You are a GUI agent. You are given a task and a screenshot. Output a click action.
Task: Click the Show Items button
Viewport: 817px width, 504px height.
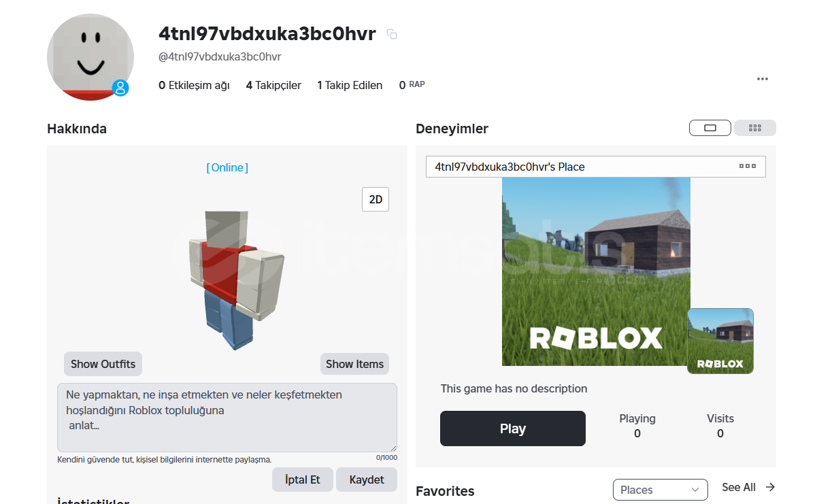click(354, 364)
